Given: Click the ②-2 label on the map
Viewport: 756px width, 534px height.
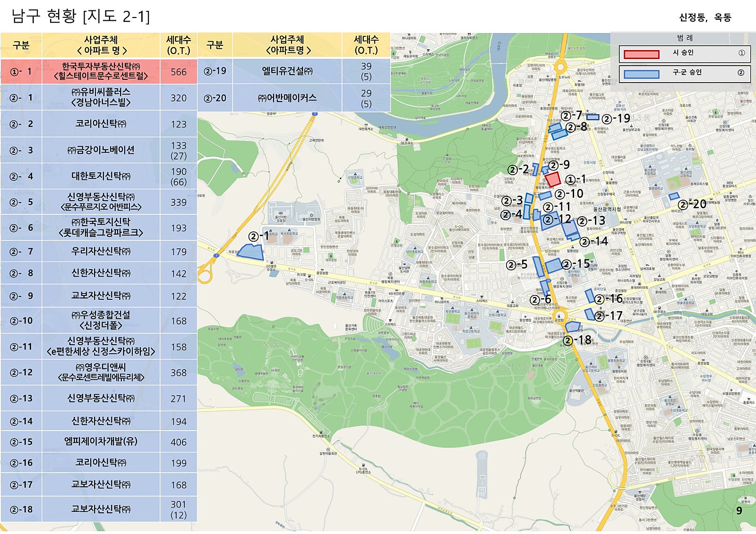Looking at the screenshot, I should coord(518,169).
